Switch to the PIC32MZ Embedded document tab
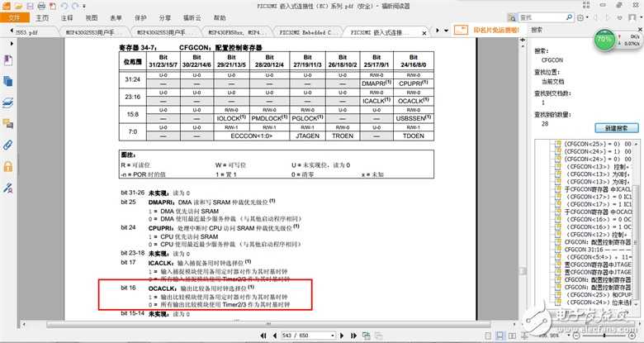 click(x=306, y=32)
